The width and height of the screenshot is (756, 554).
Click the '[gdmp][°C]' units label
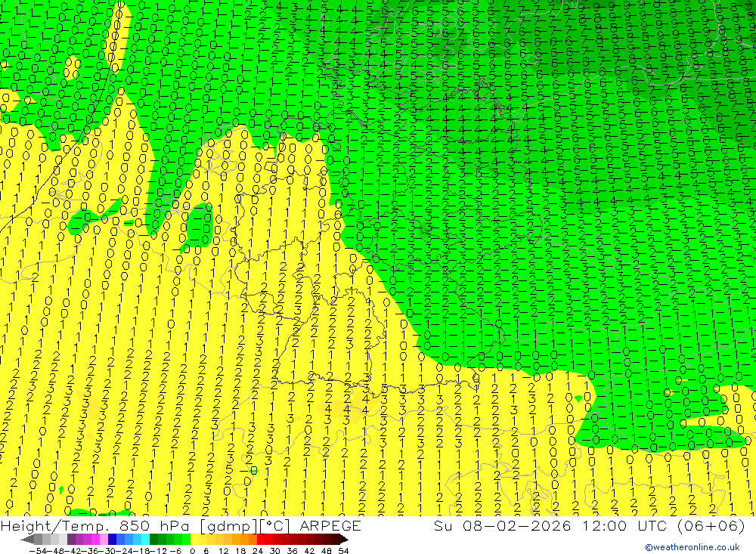245,525
